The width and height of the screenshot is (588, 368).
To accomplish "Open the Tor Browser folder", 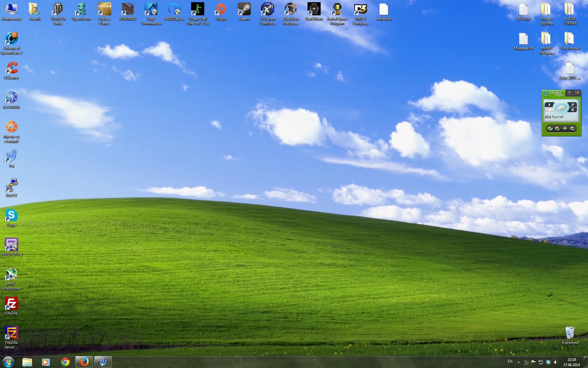I will 570,41.
